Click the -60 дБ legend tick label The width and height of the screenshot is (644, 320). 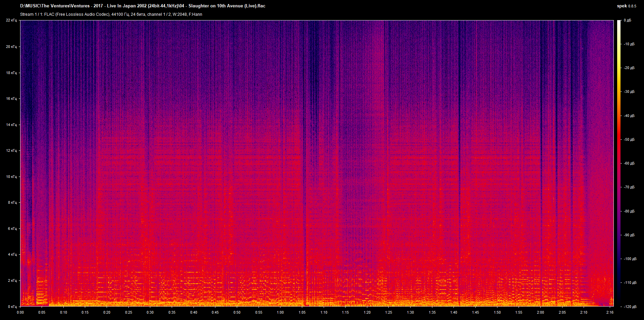coord(629,164)
